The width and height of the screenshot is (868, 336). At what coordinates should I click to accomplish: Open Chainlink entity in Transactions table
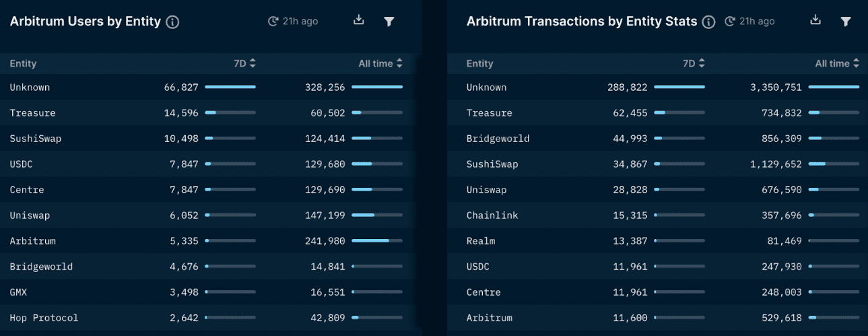click(492, 215)
